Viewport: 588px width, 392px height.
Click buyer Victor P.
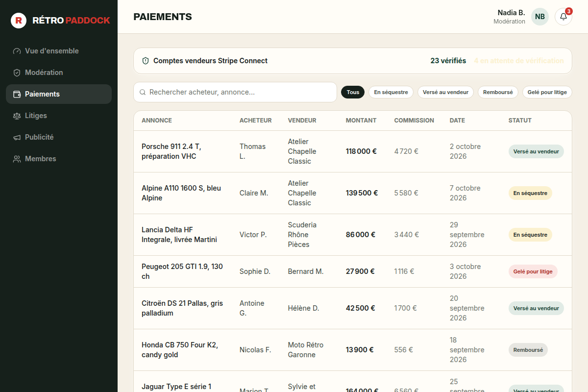coord(253,235)
